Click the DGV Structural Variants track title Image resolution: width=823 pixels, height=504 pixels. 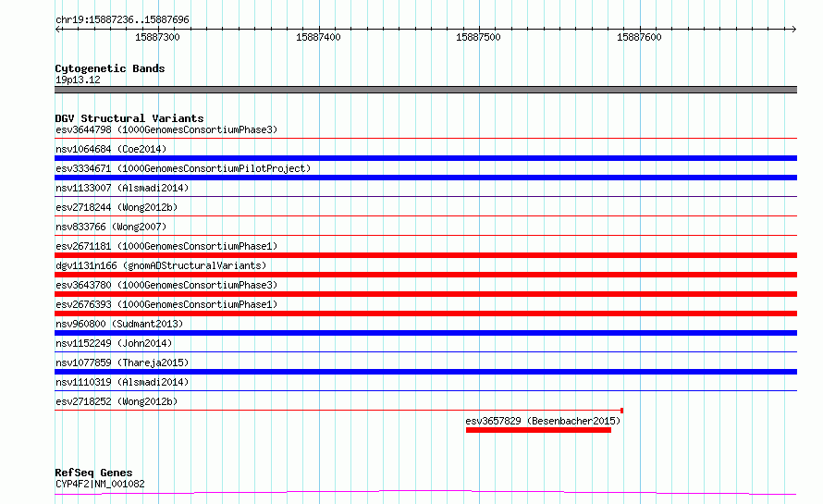click(x=129, y=118)
